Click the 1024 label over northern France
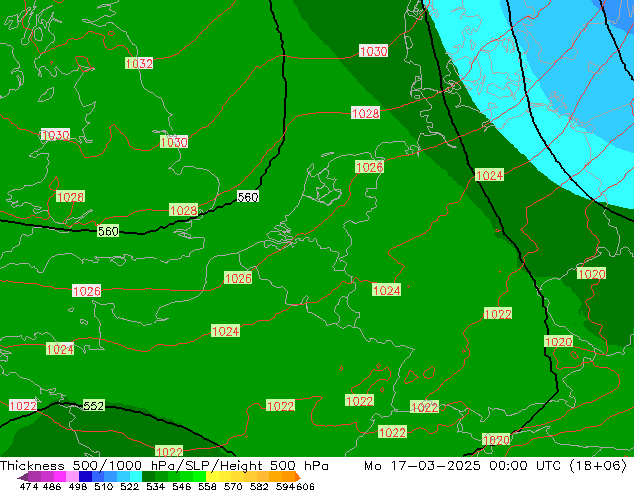Screen dimensions: 634x490 [226, 331]
